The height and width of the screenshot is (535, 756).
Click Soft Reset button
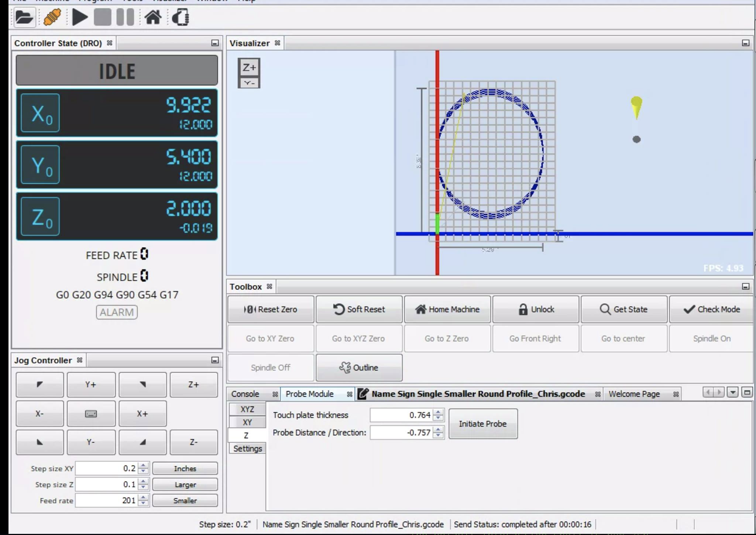(x=359, y=309)
